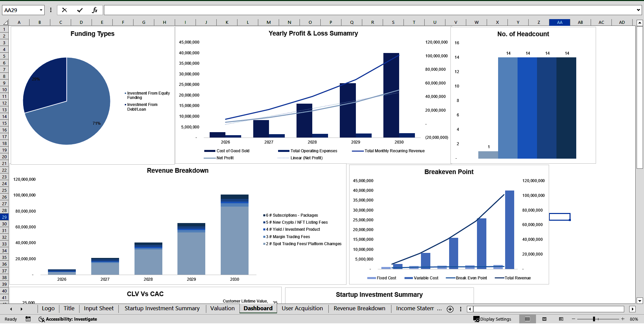Viewport: 644px width, 324px height.
Task: Click Investment From Debt/Loan legend entry
Action: pyautogui.click(x=141, y=107)
